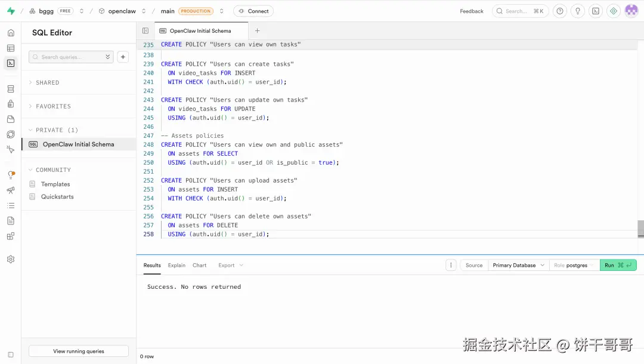Expand the FAVORITES queries section
644x364 pixels.
[x=53, y=106]
